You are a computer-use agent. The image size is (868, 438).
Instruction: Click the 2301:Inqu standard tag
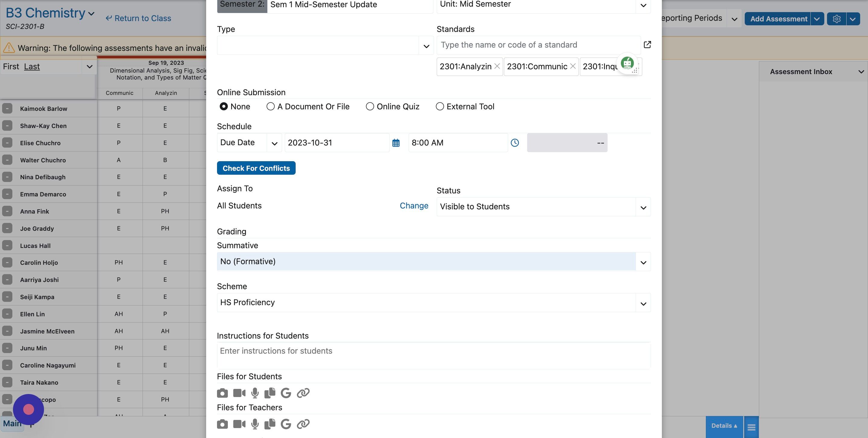pos(600,67)
